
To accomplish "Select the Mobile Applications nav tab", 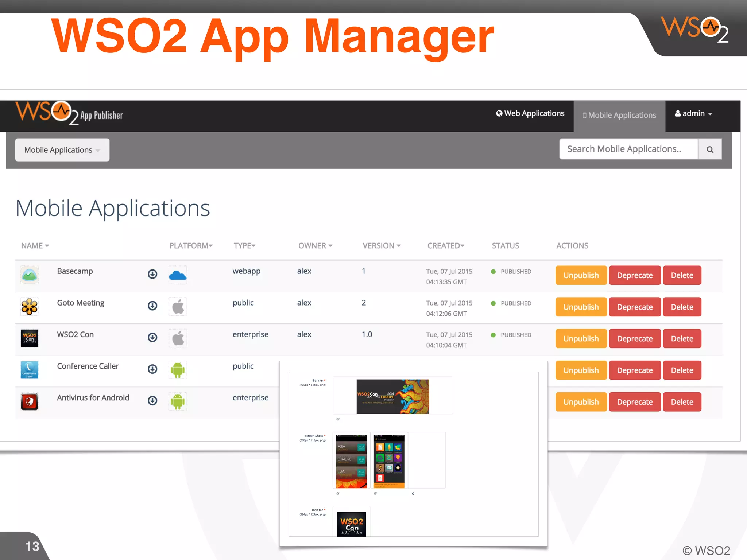I will tap(619, 116).
